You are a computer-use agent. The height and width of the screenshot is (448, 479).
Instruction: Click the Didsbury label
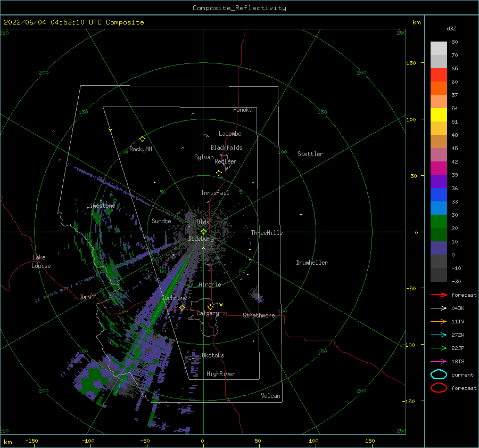click(x=201, y=239)
